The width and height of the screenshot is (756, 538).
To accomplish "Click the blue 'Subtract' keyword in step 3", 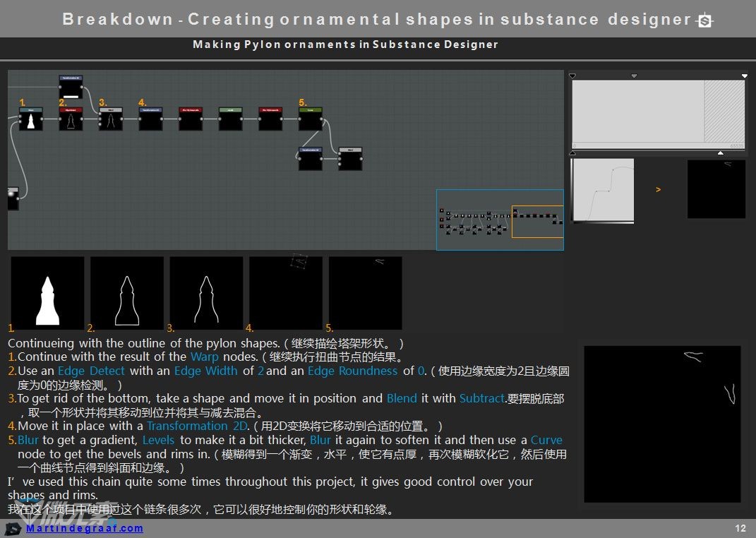I will coord(481,398).
